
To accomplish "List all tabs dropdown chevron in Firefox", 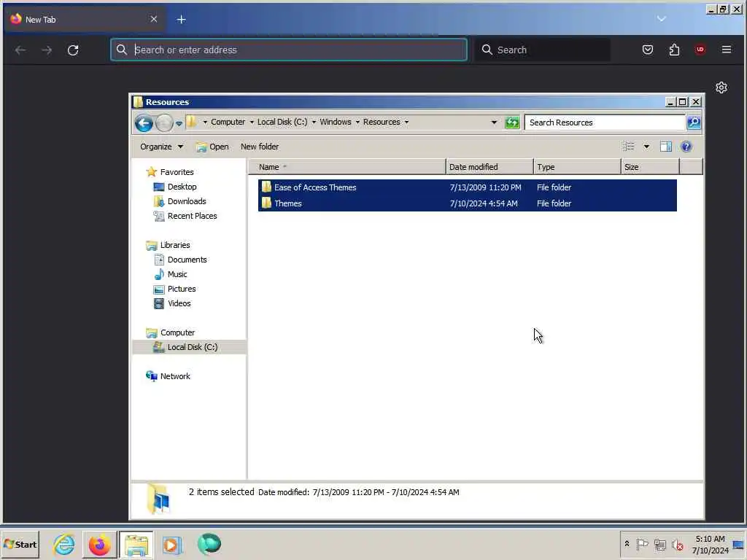I will click(661, 19).
